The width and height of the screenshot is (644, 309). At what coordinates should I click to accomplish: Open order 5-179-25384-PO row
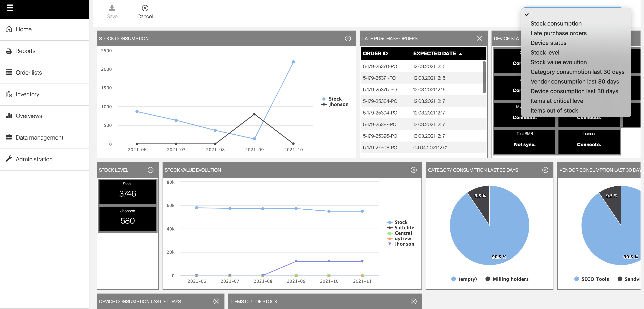pos(380,101)
